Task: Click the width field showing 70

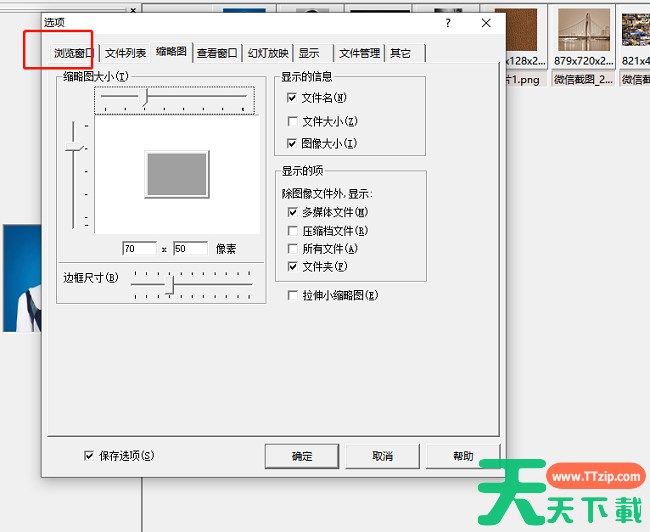Action: (139, 248)
